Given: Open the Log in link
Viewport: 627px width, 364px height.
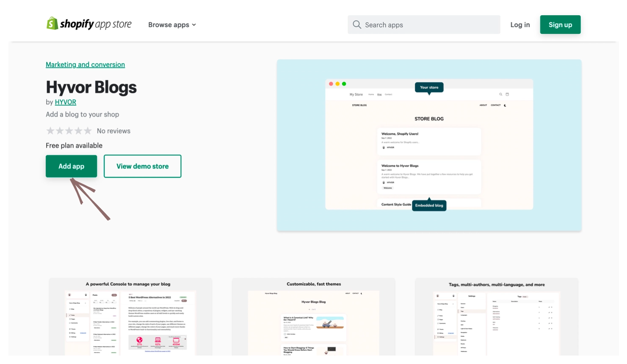Looking at the screenshot, I should point(520,25).
